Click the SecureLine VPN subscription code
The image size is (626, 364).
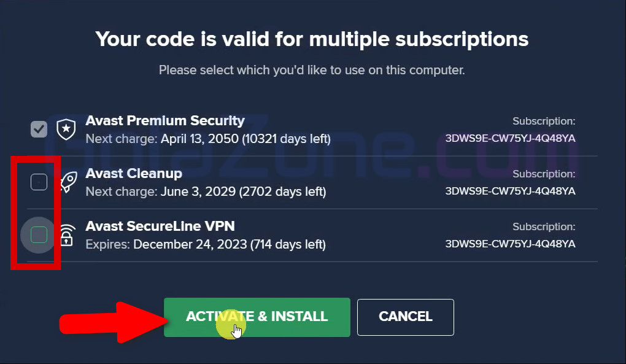tap(510, 244)
